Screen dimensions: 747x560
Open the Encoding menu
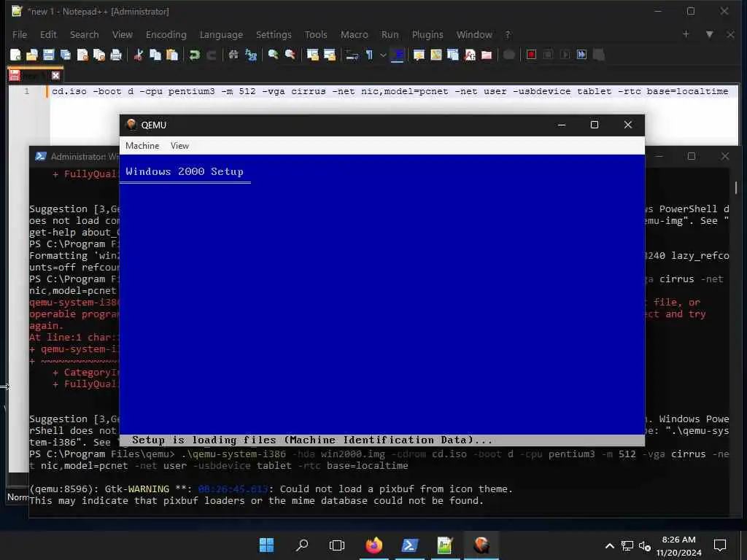tap(166, 35)
